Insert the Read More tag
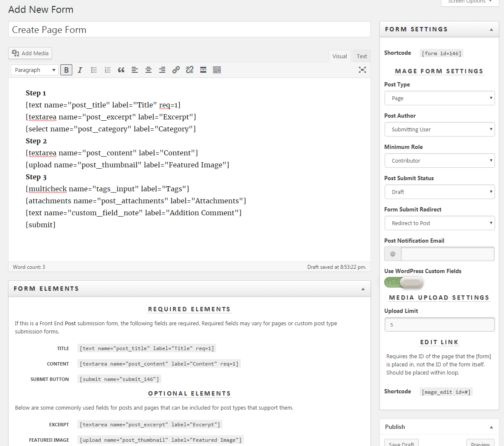Image resolution: width=504 pixels, height=446 pixels. (x=203, y=70)
